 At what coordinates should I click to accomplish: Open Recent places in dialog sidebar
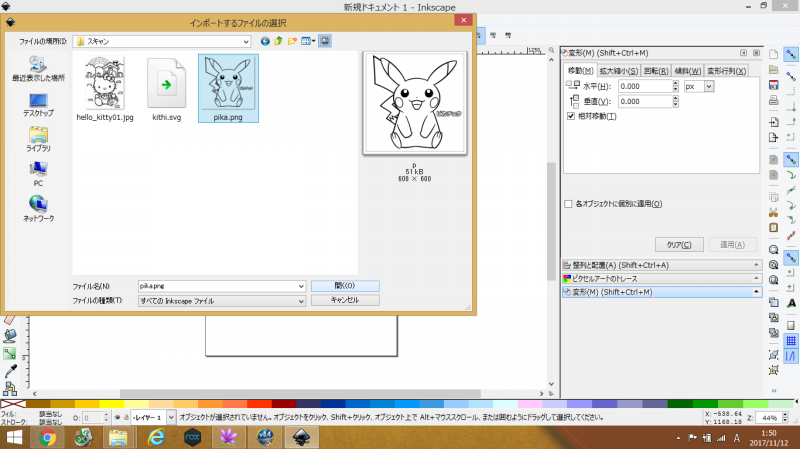tap(38, 68)
